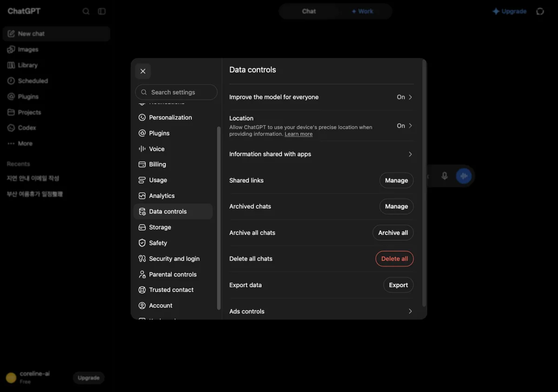Select Data controls in settings list
558x392 pixels.
coord(173,211)
